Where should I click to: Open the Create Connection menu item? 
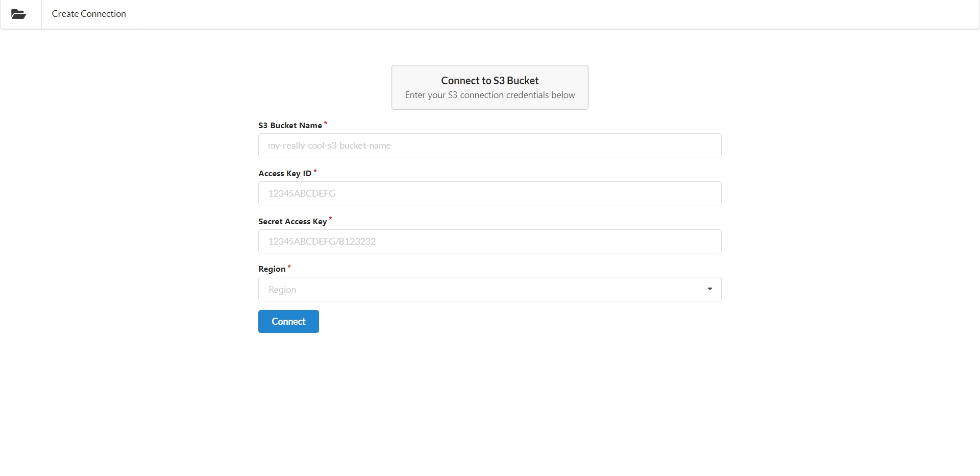pos(89,14)
